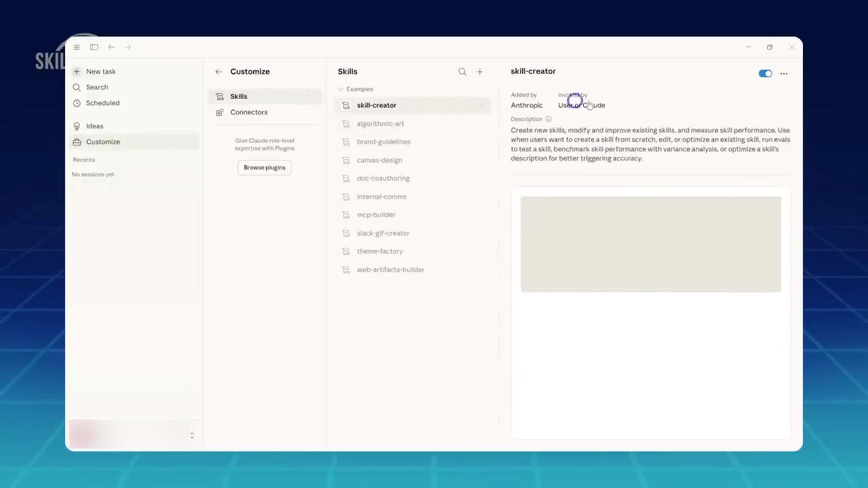Disable the skill-creator toggle switch
The width and height of the screenshot is (868, 488).
click(x=765, y=74)
